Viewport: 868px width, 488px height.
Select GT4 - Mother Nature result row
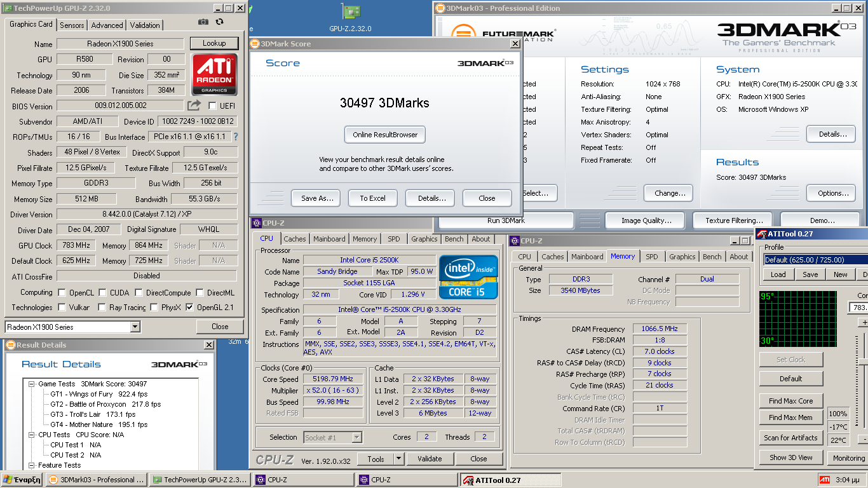(99, 424)
